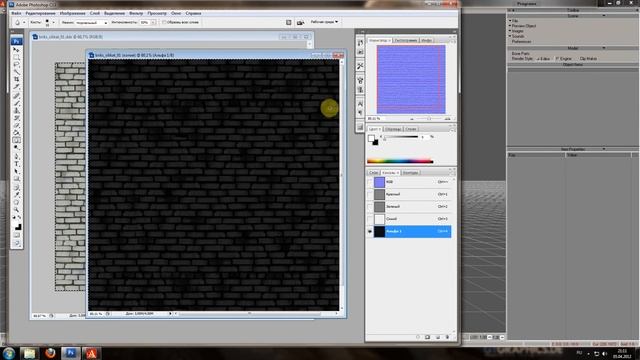Select the Eraser tool
Screen dimensions: 640x360
(x=16, y=125)
